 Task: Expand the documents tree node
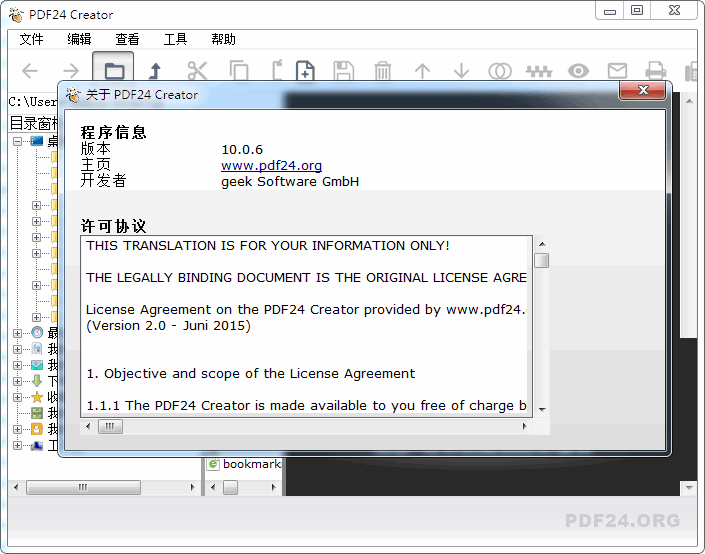(17, 349)
